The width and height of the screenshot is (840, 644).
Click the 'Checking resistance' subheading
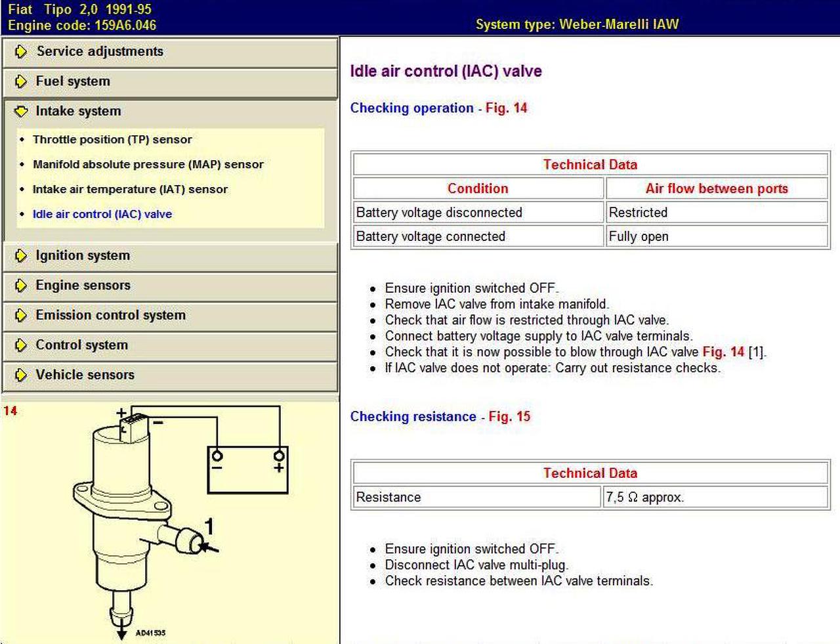point(413,417)
